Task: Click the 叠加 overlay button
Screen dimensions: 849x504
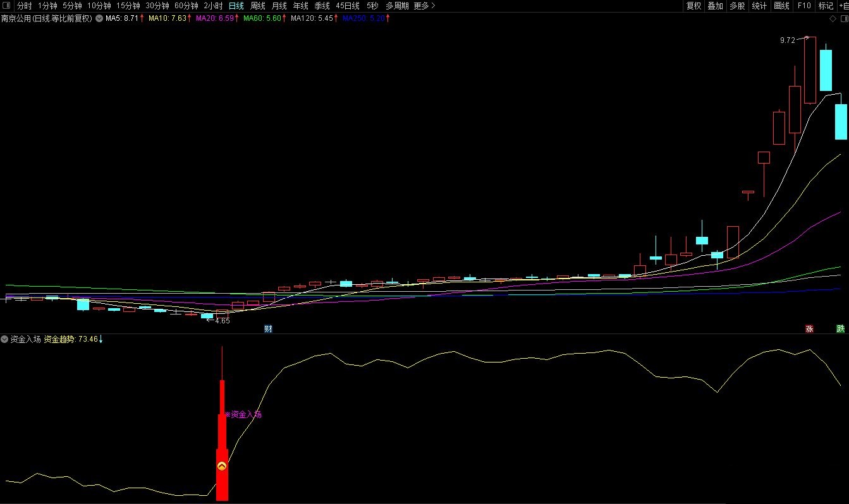Action: 715,6
